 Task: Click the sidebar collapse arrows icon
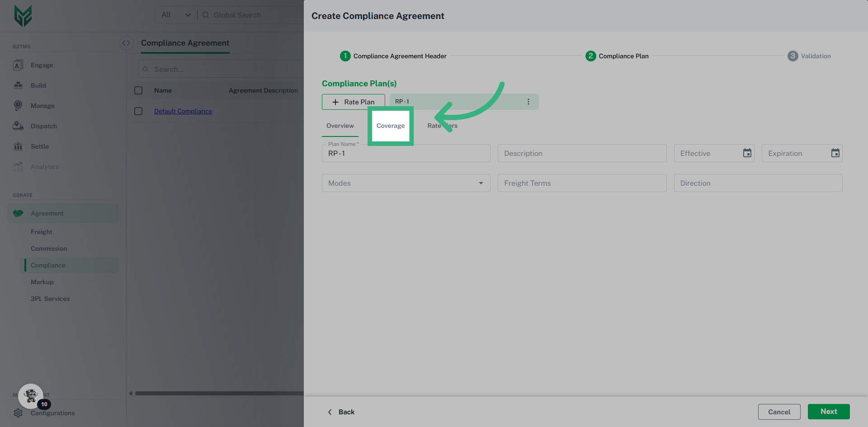[x=126, y=43]
